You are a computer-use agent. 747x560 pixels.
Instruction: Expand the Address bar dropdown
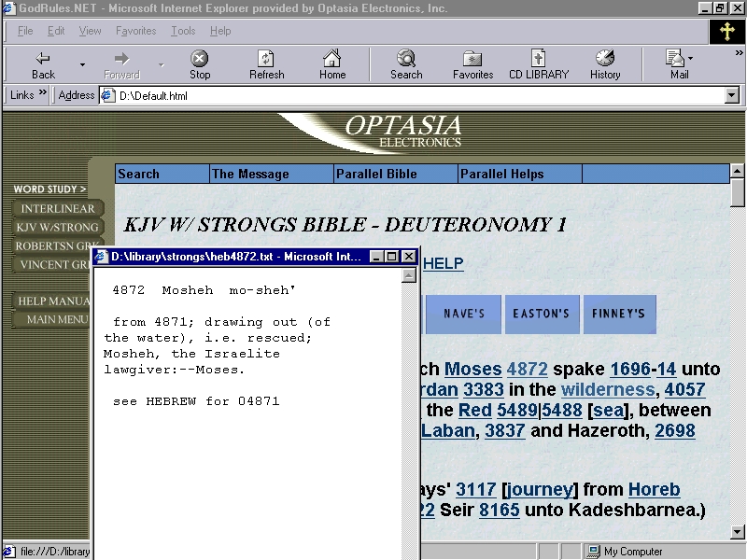[x=732, y=95]
